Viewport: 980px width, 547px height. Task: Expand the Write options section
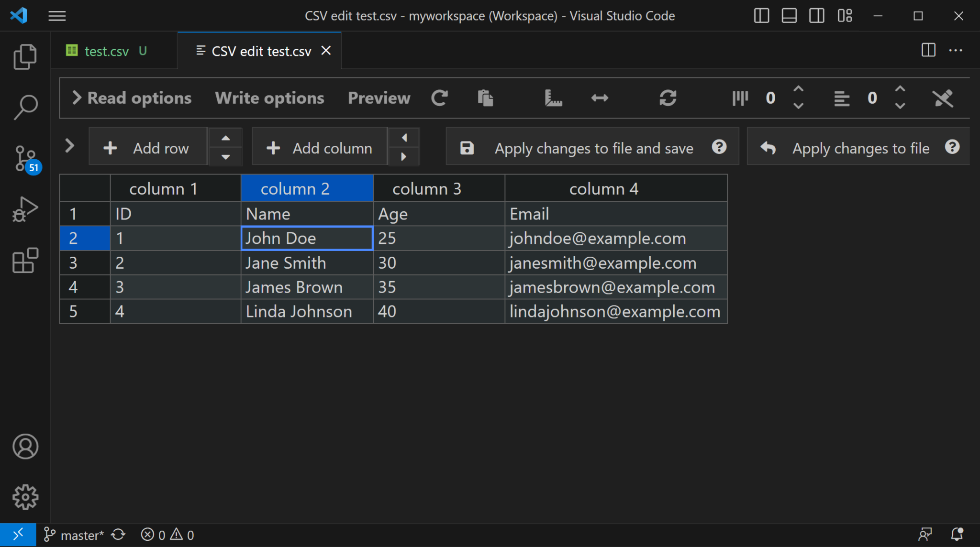(x=269, y=98)
